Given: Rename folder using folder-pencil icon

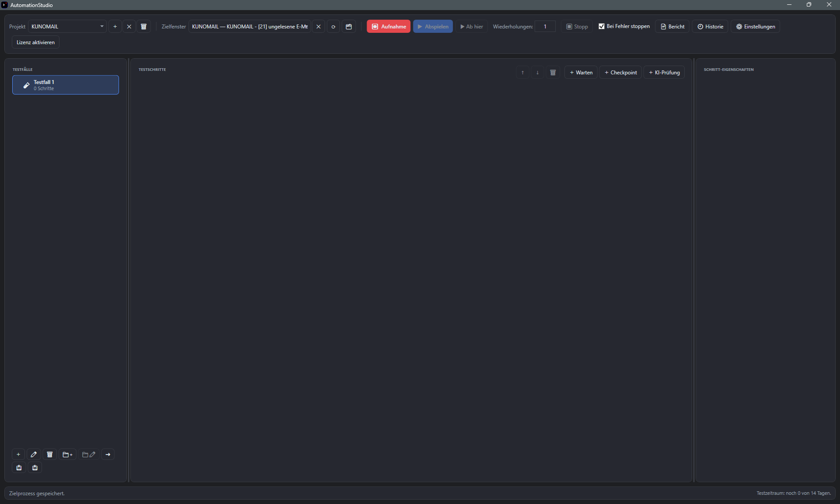Looking at the screenshot, I should (89, 455).
